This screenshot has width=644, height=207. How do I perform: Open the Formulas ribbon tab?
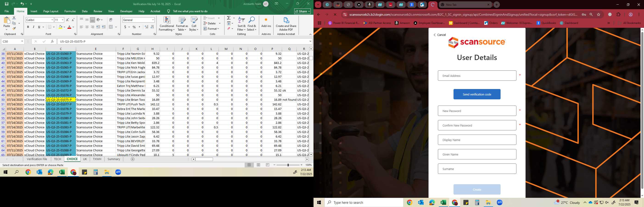70,11
